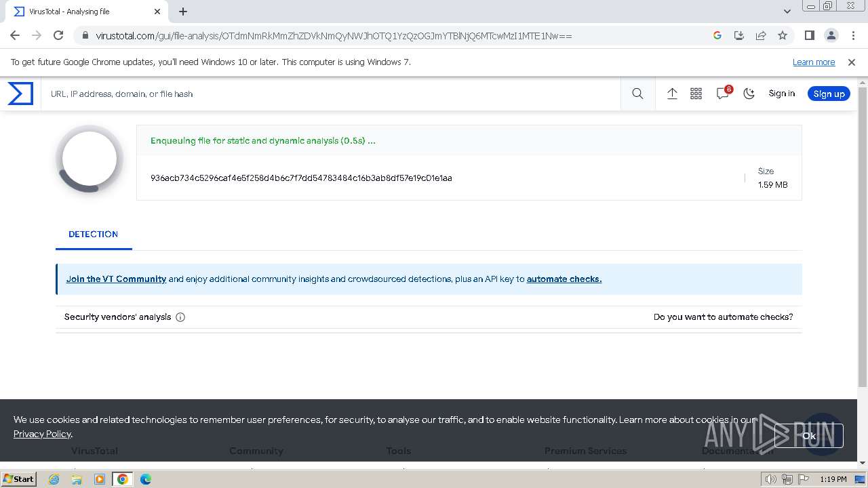Accept cookies with the Ok button
This screenshot has height=488, width=868.
click(x=808, y=436)
